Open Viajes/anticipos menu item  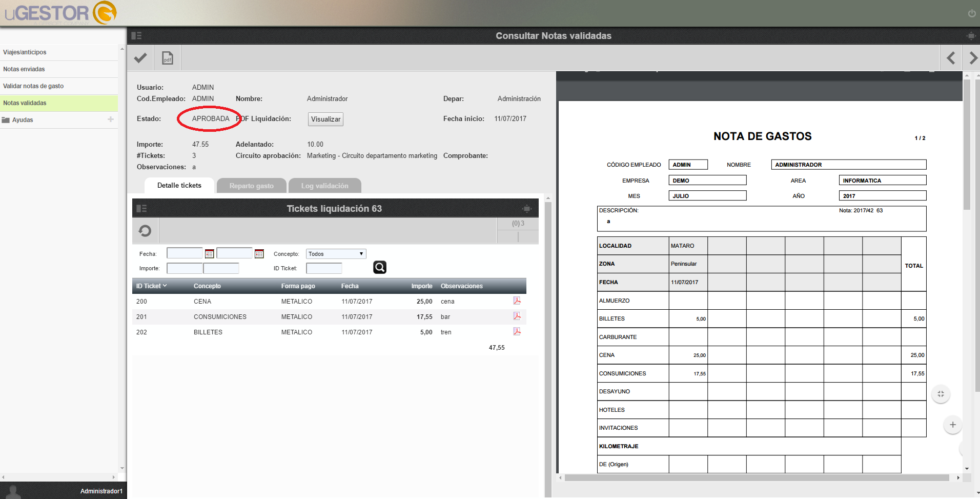59,52
